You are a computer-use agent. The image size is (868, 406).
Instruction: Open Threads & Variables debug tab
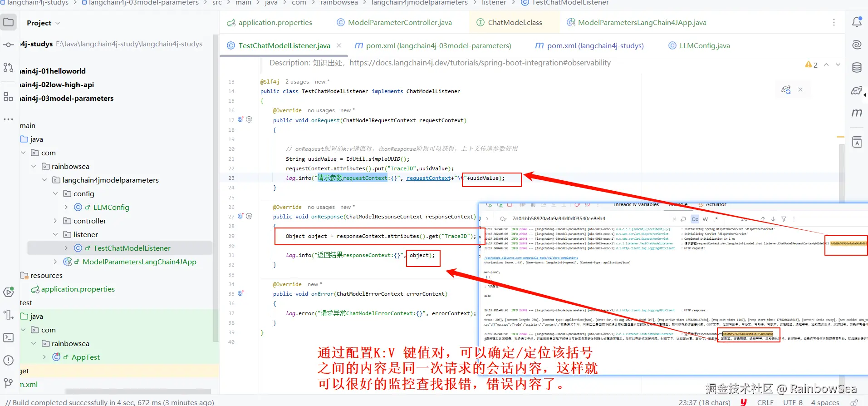636,205
